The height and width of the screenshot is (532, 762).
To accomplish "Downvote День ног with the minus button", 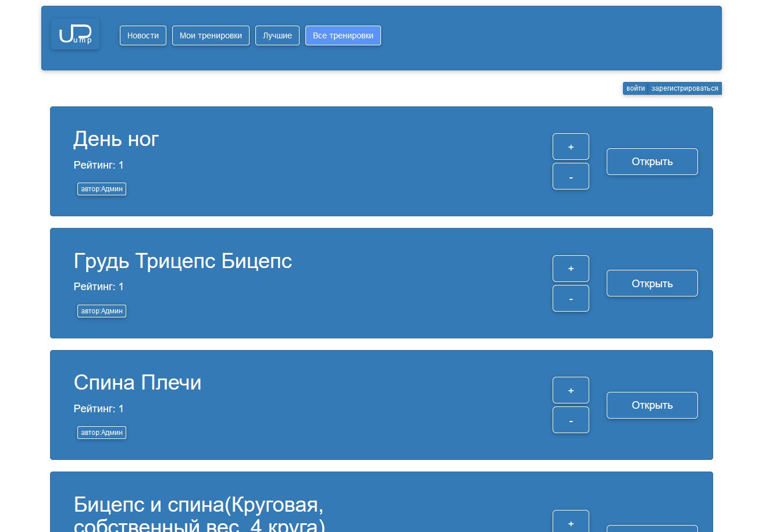I will 571,176.
